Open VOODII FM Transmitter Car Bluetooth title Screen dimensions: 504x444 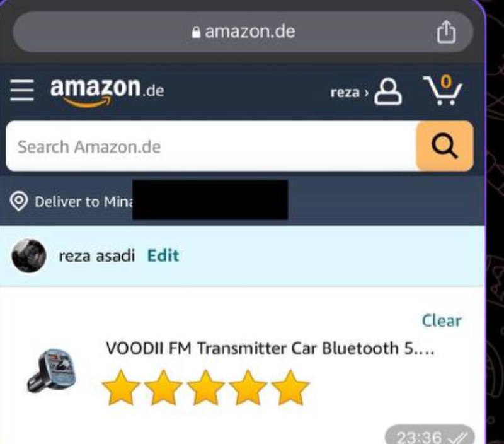coord(270,348)
